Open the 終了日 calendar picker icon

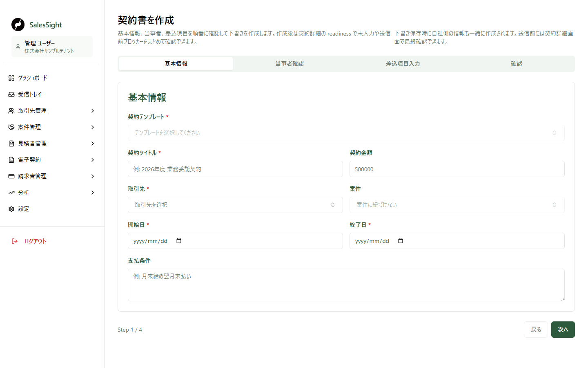pos(401,241)
